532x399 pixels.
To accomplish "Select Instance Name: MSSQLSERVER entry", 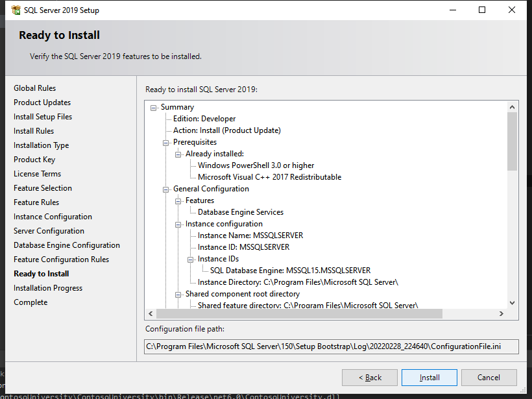I will (x=250, y=236).
